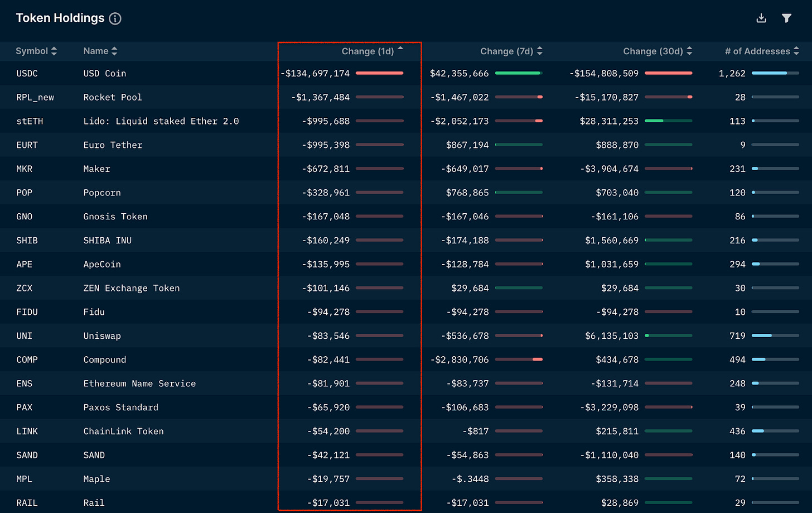Click the Euro Tether name
This screenshot has width=812, height=513.
113,145
